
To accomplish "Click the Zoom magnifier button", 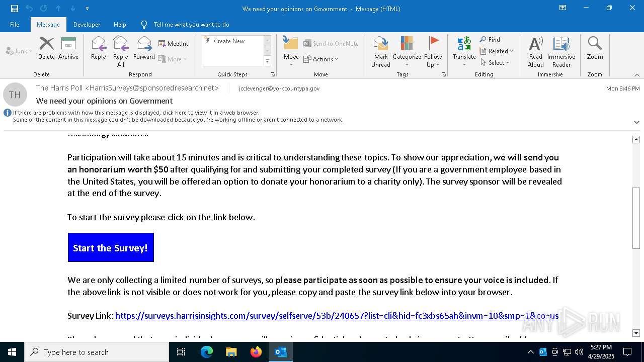I will tap(595, 48).
